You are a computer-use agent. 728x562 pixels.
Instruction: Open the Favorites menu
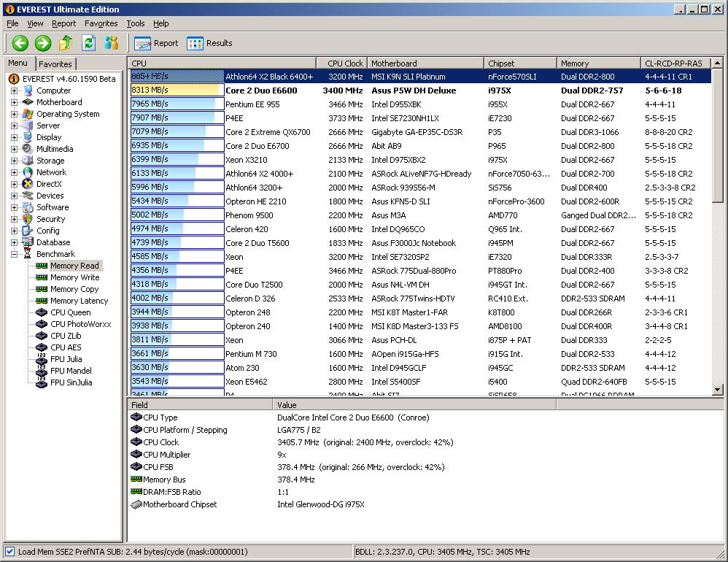tap(101, 23)
